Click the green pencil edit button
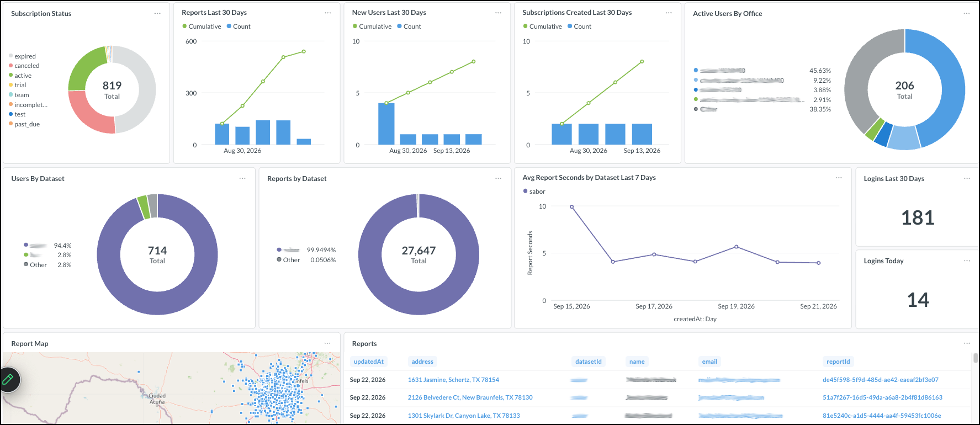 [x=8, y=379]
